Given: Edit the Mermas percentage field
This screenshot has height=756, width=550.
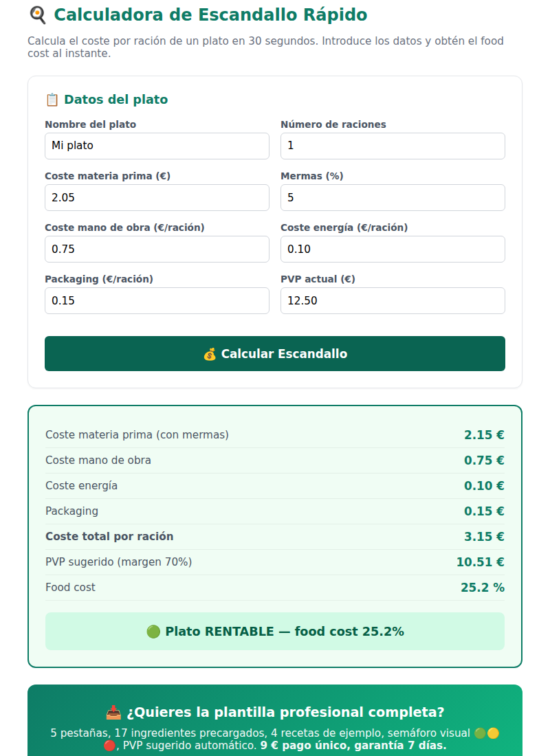Looking at the screenshot, I should (x=393, y=197).
